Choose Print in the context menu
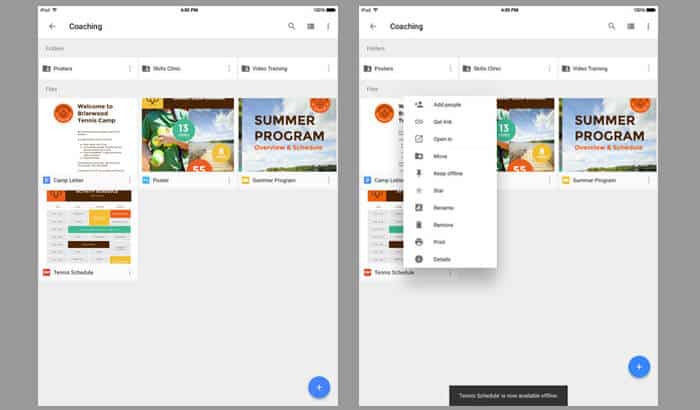This screenshot has width=700, height=410. click(x=450, y=242)
